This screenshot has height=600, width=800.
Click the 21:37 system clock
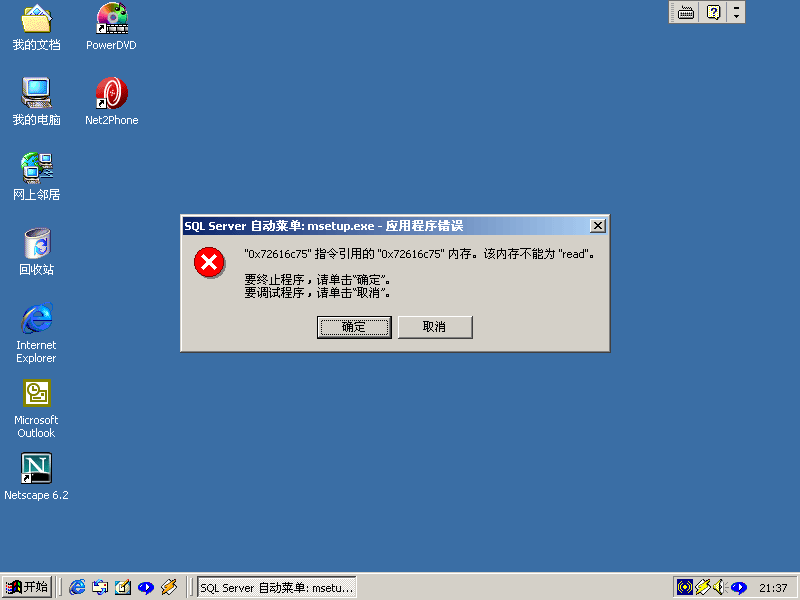coord(773,588)
